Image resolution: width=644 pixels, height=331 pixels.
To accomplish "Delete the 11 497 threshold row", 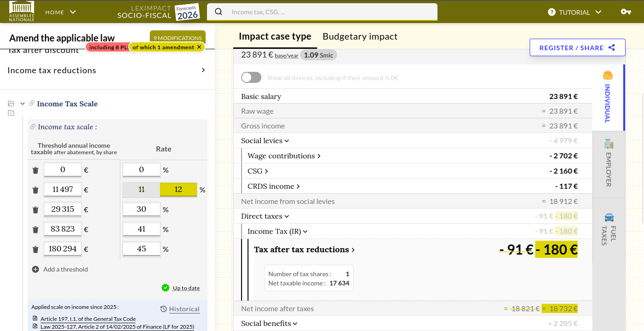I will [x=35, y=190].
